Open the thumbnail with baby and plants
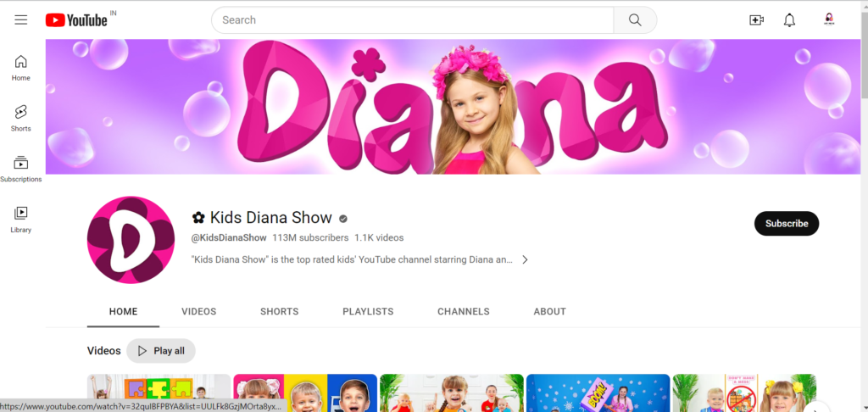Screen dimensions: 868x412 coord(452,393)
